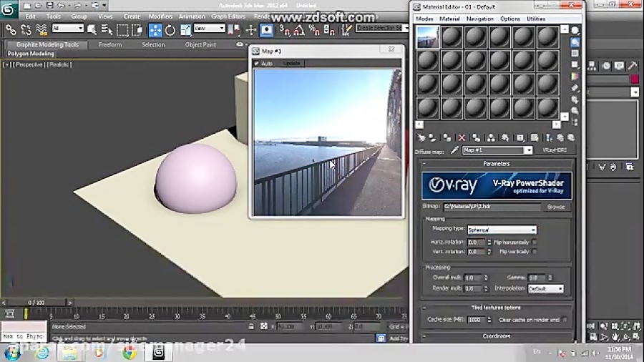
Task: Open Utilities menu in Material Editor
Action: [536, 19]
